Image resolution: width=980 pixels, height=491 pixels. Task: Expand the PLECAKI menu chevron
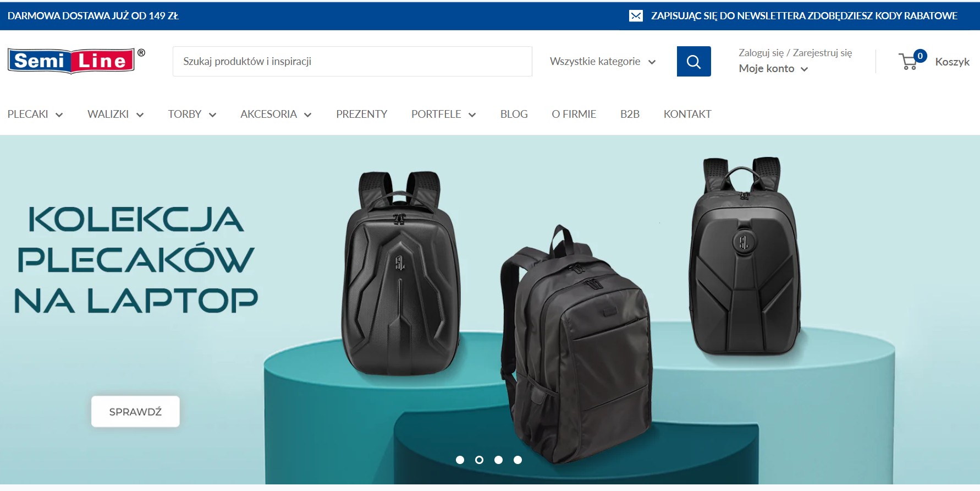pos(59,114)
